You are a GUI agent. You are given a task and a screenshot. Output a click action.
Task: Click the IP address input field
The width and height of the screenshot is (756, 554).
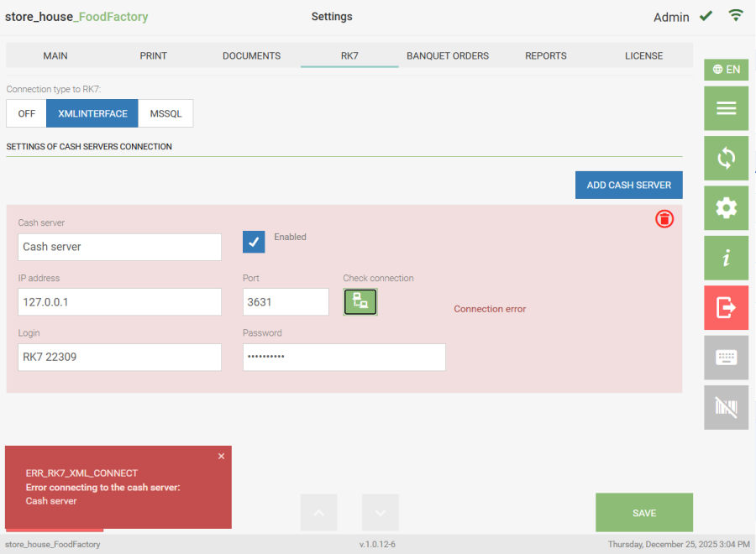click(119, 302)
